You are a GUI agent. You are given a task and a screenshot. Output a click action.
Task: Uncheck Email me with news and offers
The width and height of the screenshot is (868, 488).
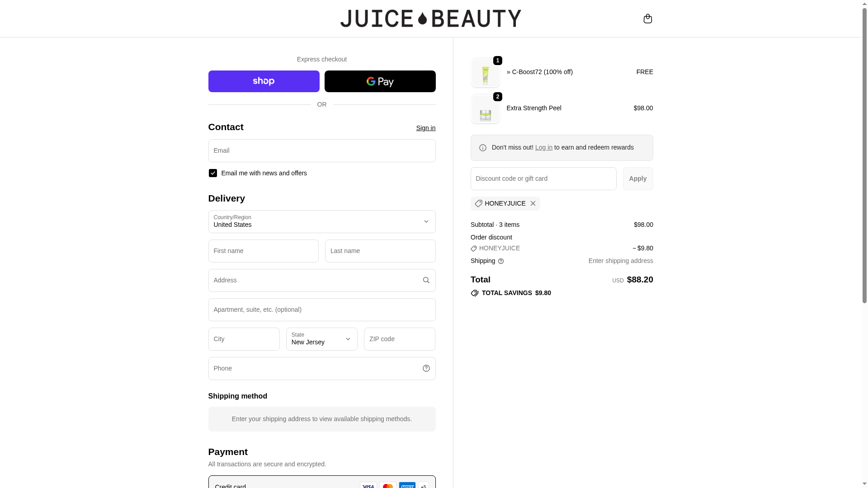[x=213, y=173]
